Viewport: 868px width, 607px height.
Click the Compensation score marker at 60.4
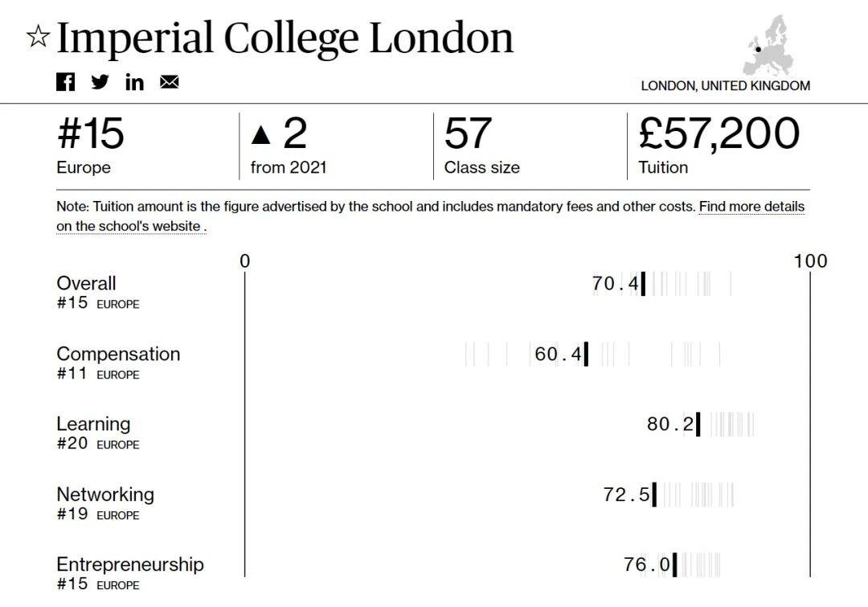point(586,354)
